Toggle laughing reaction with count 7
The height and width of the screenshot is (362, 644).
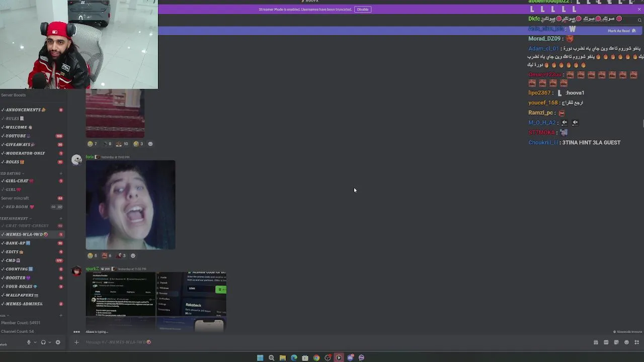click(x=92, y=144)
